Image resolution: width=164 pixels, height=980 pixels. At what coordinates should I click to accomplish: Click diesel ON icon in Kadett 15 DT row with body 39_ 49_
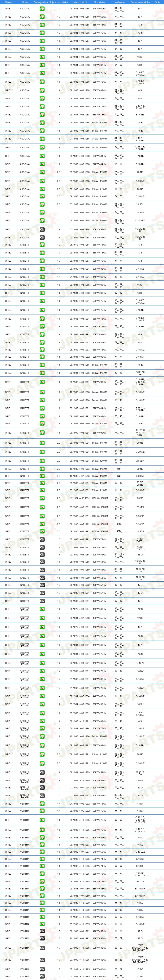pos(42,548)
